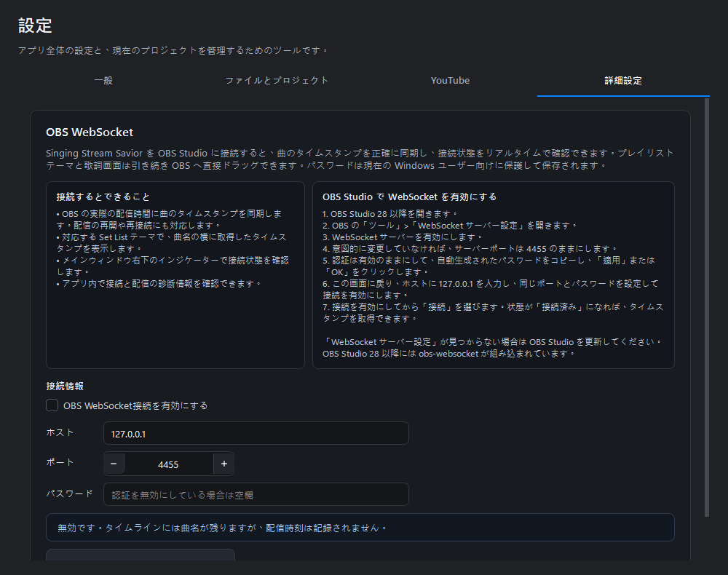Click step 1 OBS Studio 28 以降を開きます
728x575 pixels.
coord(389,214)
